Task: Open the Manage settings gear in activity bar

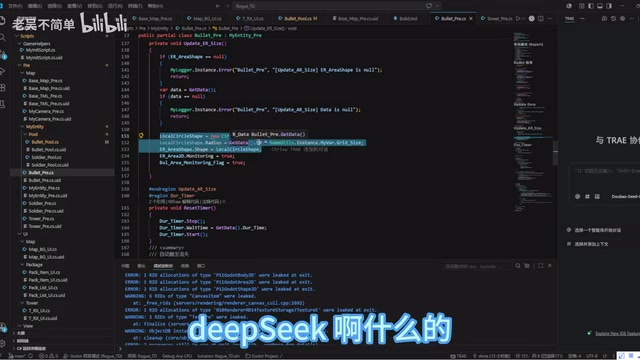Action: 2,344
